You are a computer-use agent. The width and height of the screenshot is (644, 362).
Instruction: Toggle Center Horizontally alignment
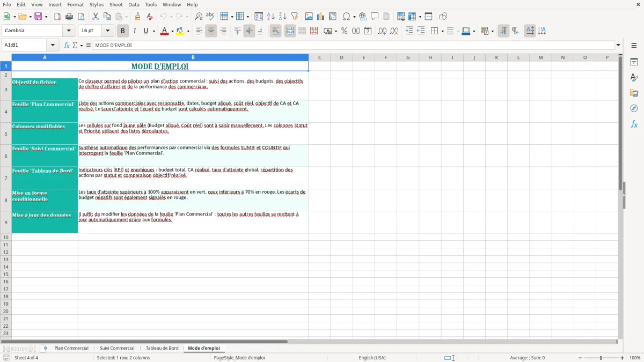(211, 31)
